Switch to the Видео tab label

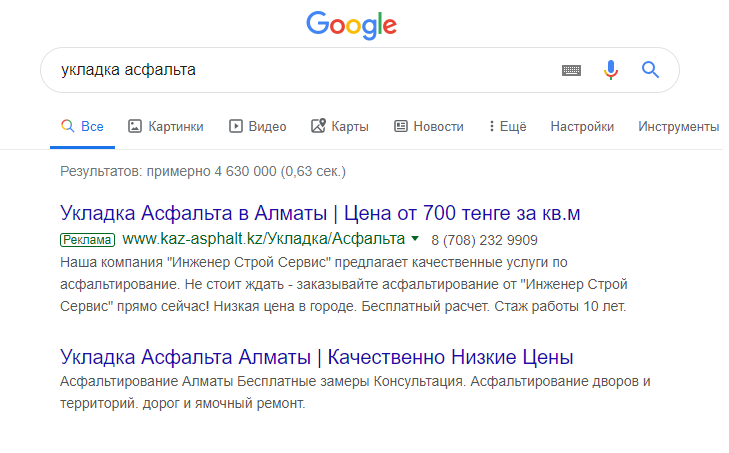tap(267, 126)
